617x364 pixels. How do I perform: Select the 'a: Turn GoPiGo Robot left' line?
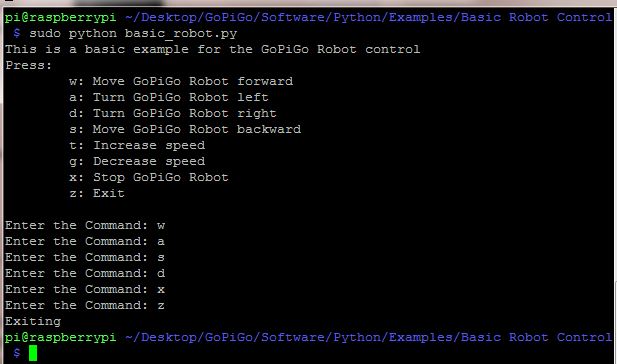click(169, 97)
